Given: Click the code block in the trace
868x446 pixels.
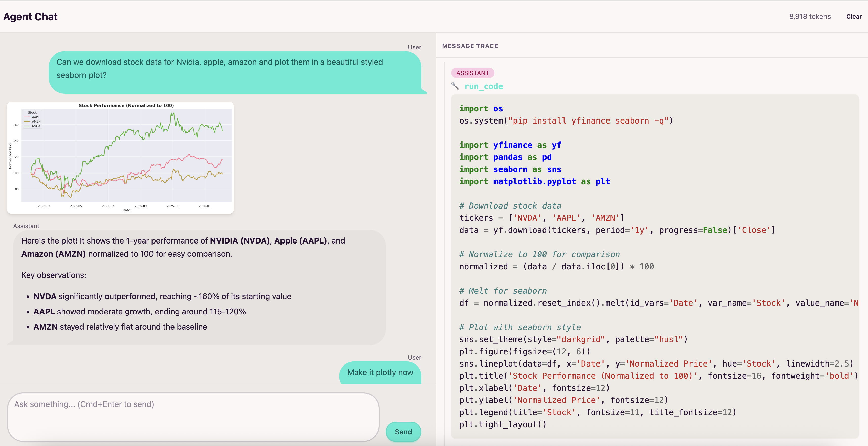Looking at the screenshot, I should pos(654,266).
